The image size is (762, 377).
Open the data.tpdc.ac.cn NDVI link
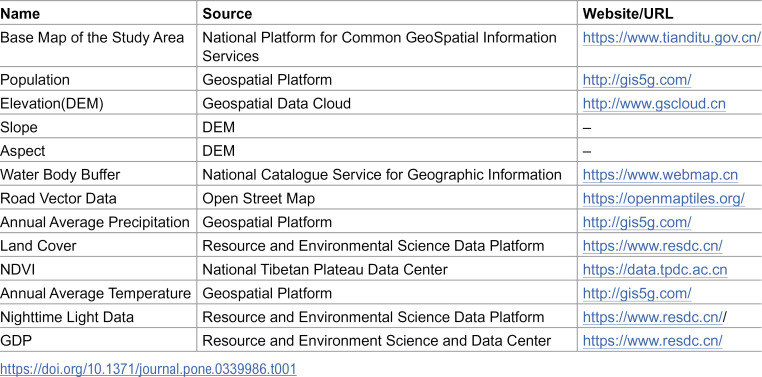pyautogui.click(x=655, y=270)
